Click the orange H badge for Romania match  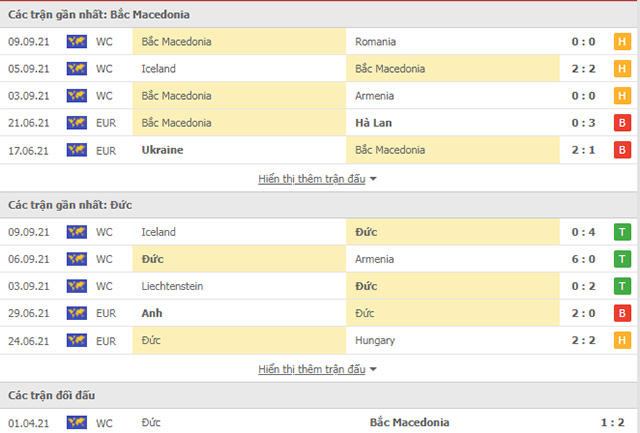point(621,42)
